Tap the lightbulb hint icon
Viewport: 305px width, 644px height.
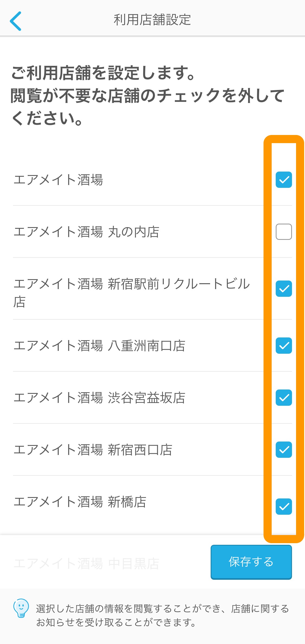(21, 608)
